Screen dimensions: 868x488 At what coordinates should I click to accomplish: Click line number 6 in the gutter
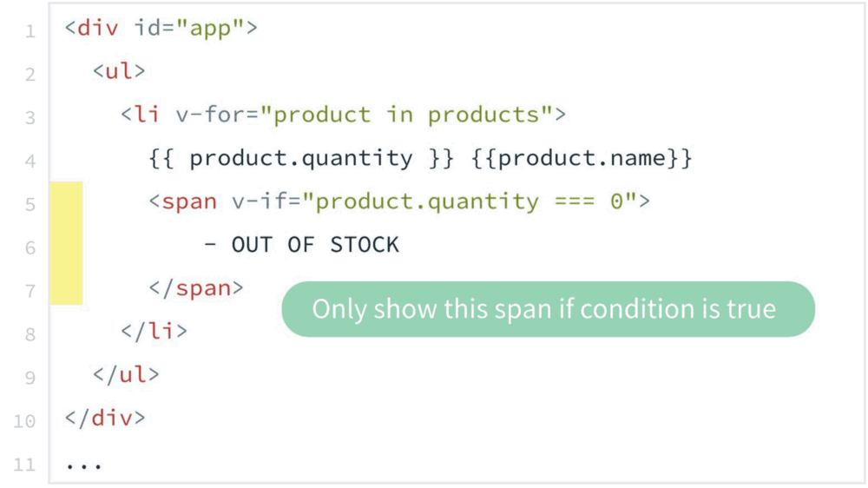point(30,248)
